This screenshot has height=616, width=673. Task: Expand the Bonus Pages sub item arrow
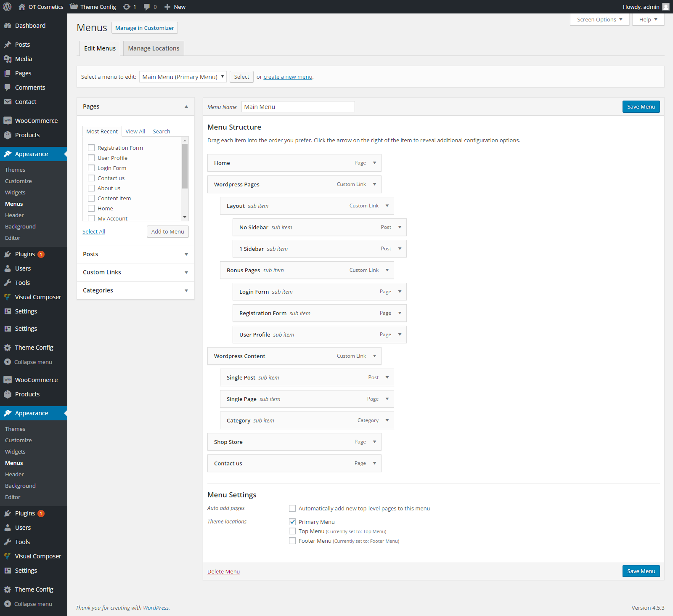coord(387,270)
